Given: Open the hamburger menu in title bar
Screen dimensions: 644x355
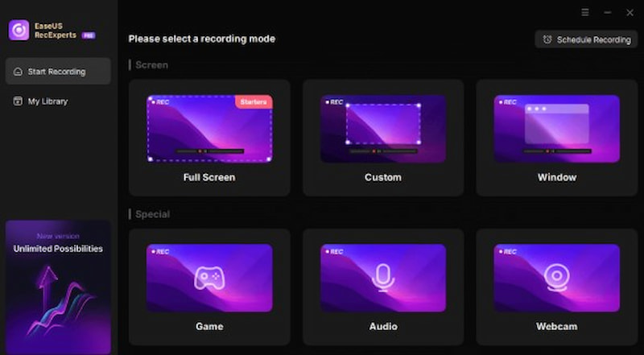Looking at the screenshot, I should [x=585, y=13].
